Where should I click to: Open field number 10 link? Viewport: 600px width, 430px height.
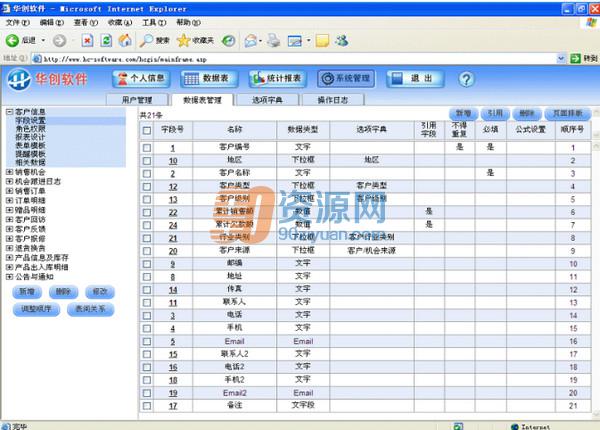[x=173, y=161]
